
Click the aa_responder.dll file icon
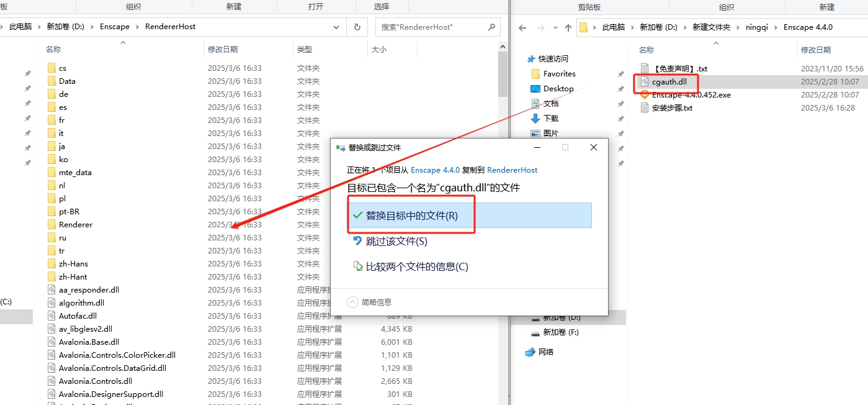tap(52, 289)
